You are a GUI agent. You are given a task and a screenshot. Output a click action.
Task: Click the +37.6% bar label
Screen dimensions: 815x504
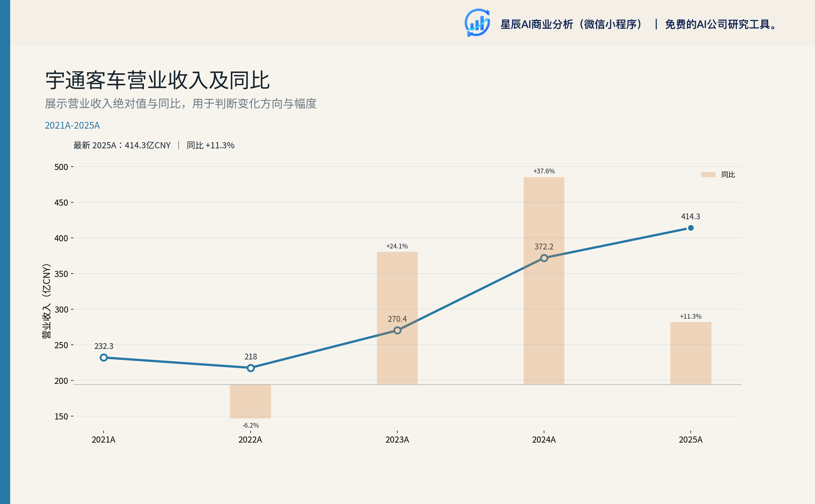pyautogui.click(x=544, y=171)
